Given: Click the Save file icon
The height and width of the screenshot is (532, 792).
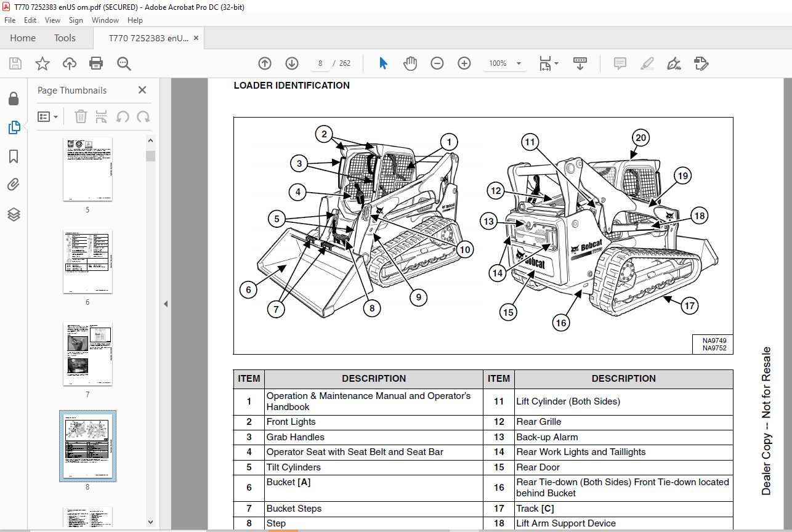Looking at the screenshot, I should tap(15, 63).
